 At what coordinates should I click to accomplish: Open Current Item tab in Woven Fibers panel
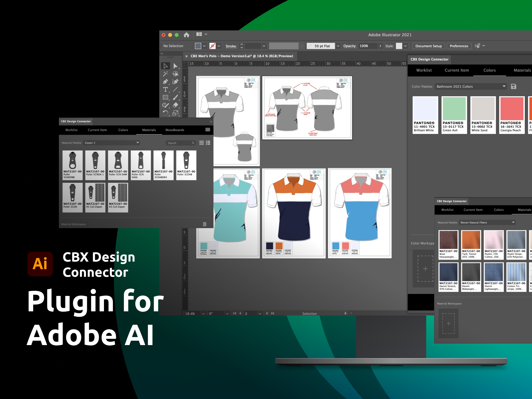coord(473,210)
